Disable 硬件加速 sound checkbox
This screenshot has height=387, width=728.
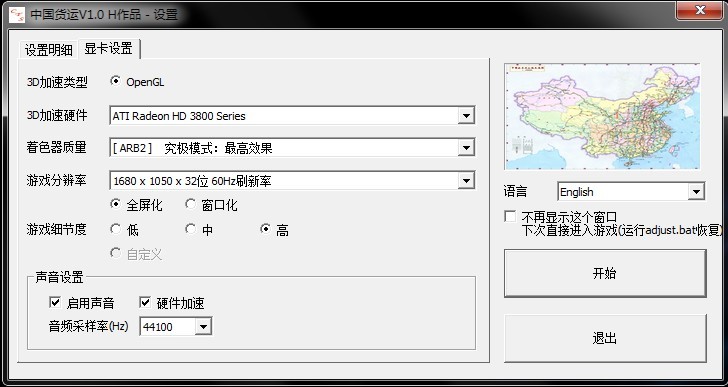pos(145,303)
